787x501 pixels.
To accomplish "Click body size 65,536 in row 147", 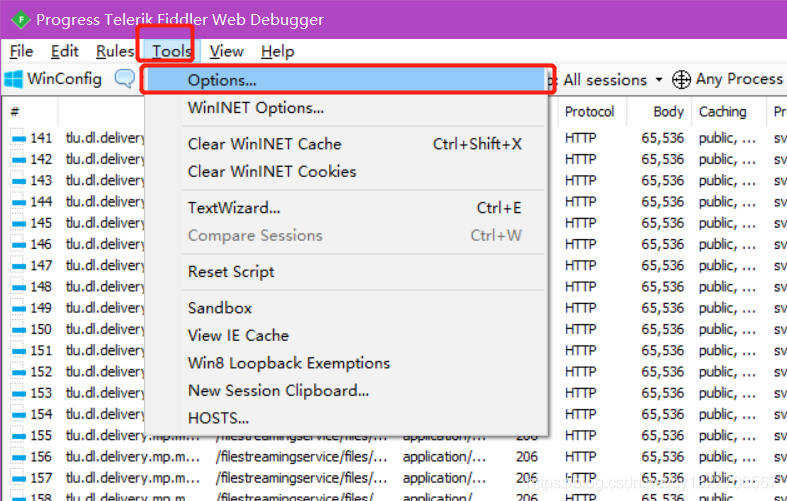I will pos(663,266).
